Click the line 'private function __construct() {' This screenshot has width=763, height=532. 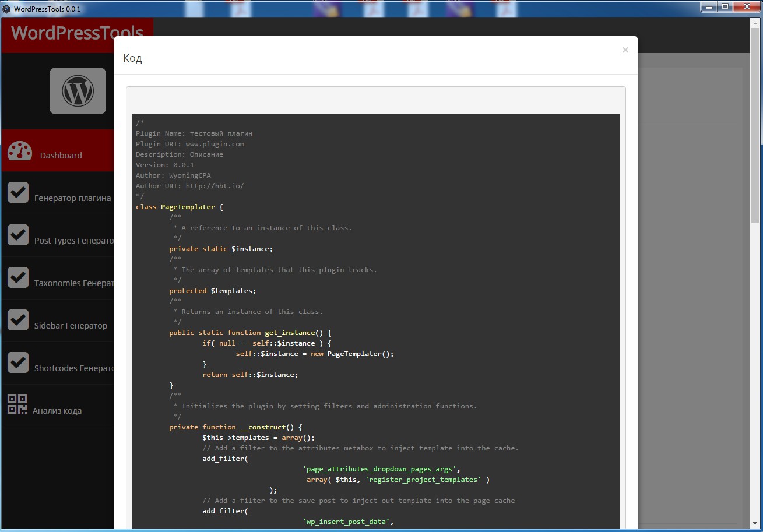(x=235, y=427)
